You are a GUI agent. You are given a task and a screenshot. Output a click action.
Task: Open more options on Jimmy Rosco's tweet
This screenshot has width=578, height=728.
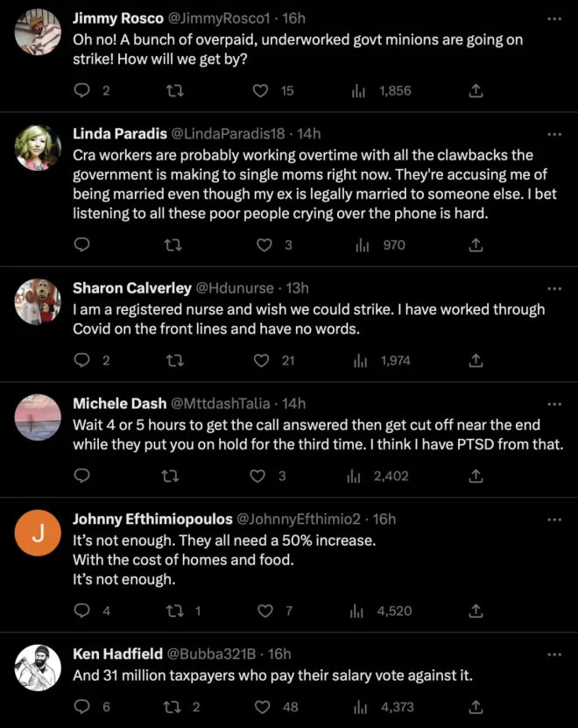(554, 19)
